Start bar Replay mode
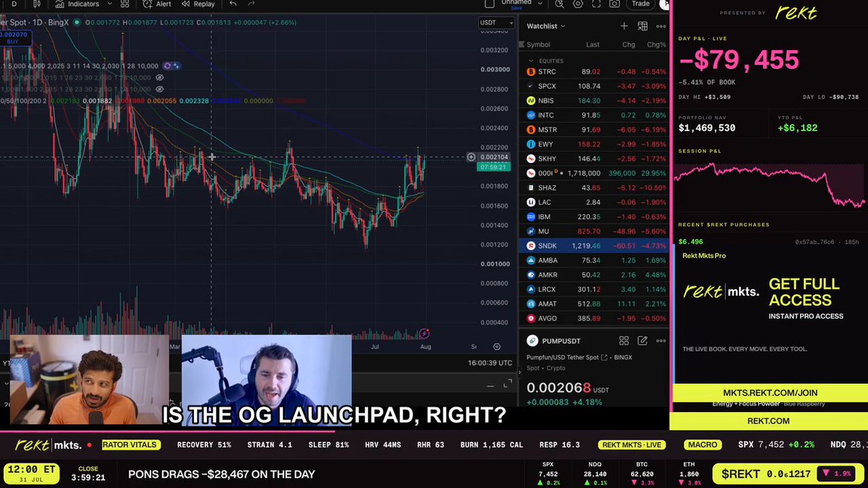The height and width of the screenshot is (488, 868). pyautogui.click(x=198, y=4)
